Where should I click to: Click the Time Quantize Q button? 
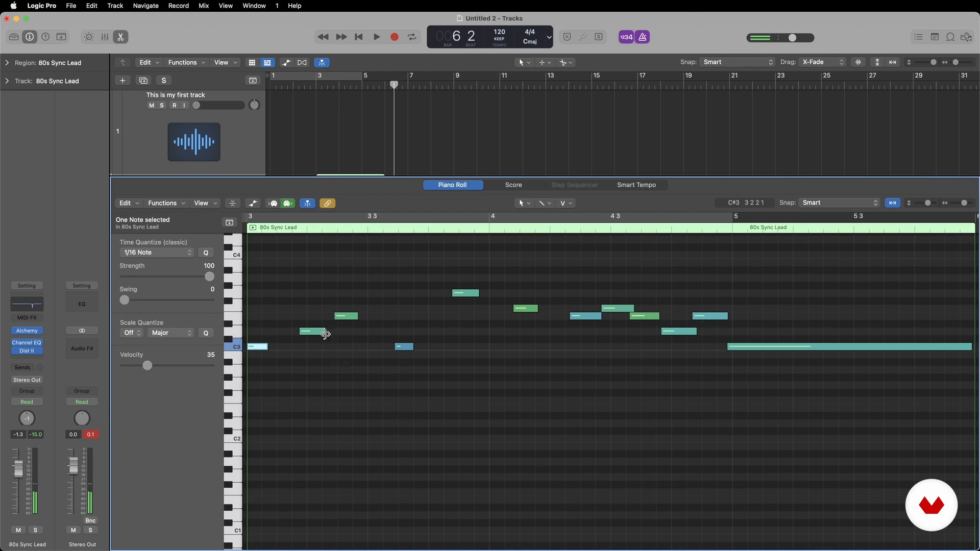206,253
